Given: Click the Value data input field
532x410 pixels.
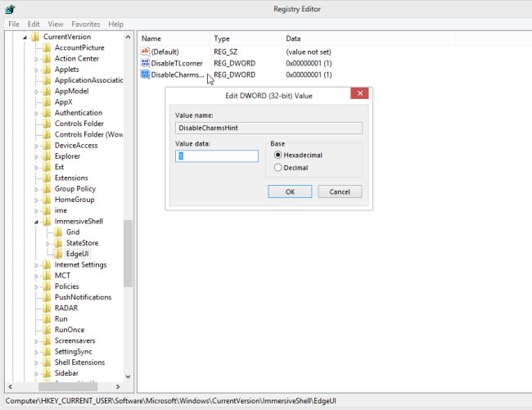Looking at the screenshot, I should point(217,156).
